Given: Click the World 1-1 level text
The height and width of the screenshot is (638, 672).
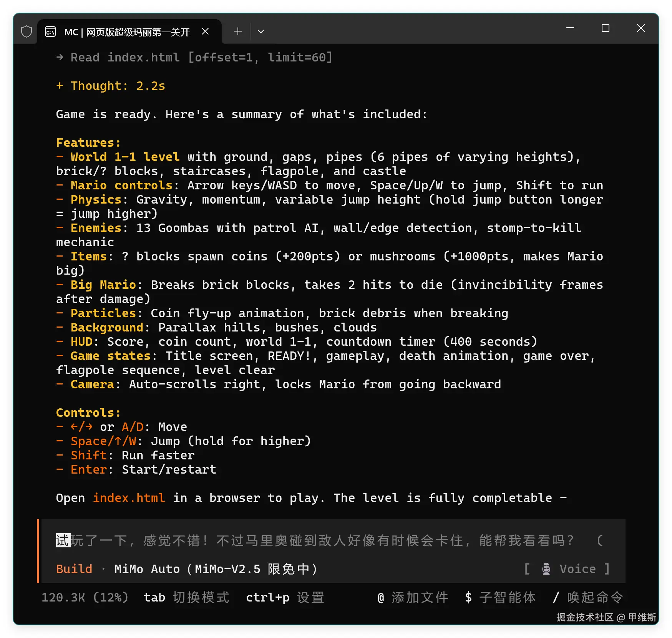Looking at the screenshot, I should (125, 157).
